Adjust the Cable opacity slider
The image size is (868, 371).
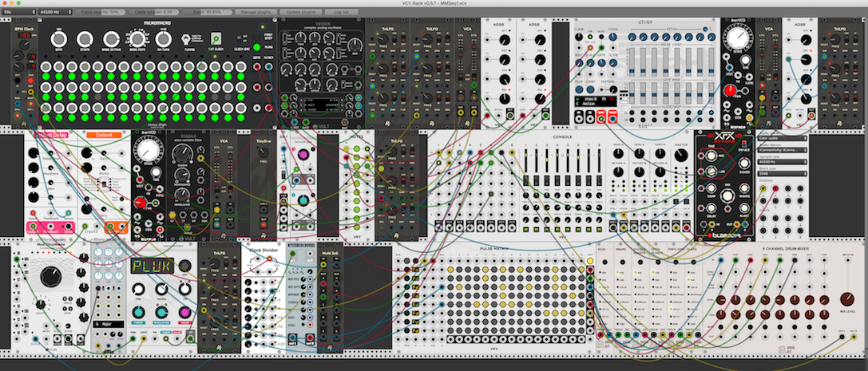tap(98, 12)
